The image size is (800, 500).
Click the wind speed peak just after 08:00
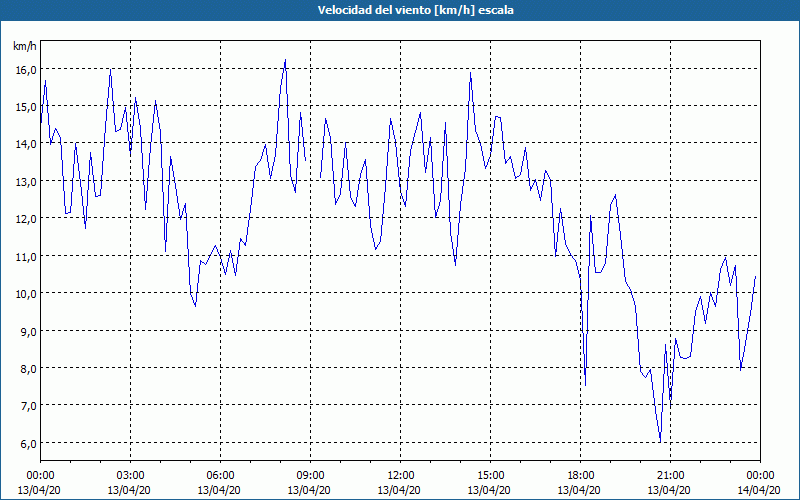click(x=285, y=60)
